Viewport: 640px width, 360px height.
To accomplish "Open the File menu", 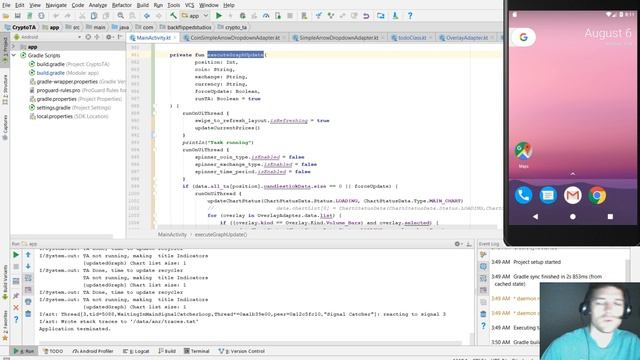I will click(6, 5).
